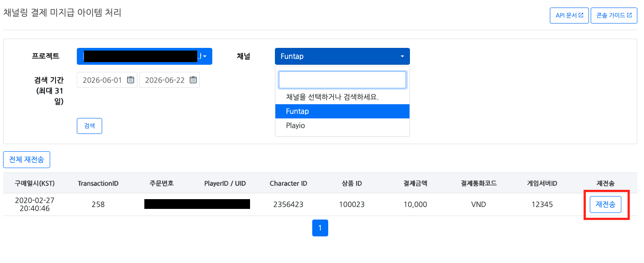Click the PlayerID / UID column header

pyautogui.click(x=225, y=183)
